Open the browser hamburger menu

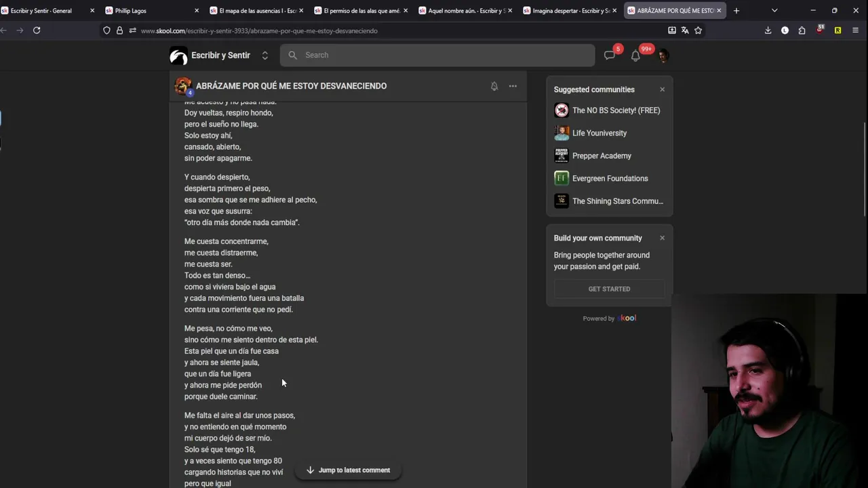(x=855, y=30)
